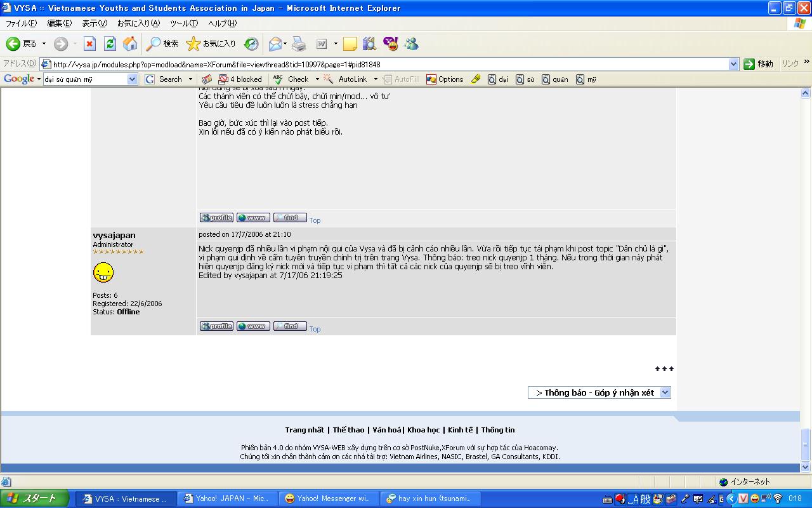Click the vertical scrollbar down arrow
Image resolution: width=812 pixels, height=508 pixels.
[x=806, y=467]
